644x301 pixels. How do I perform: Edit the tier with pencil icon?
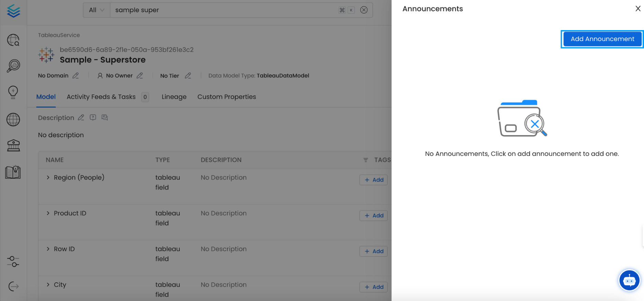(188, 76)
